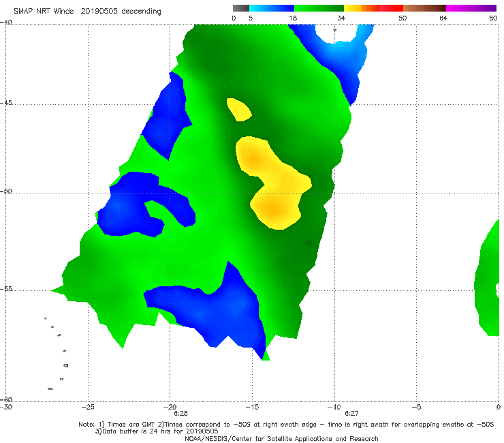
Task: Click the color bar label '64'
Action: pos(443,18)
